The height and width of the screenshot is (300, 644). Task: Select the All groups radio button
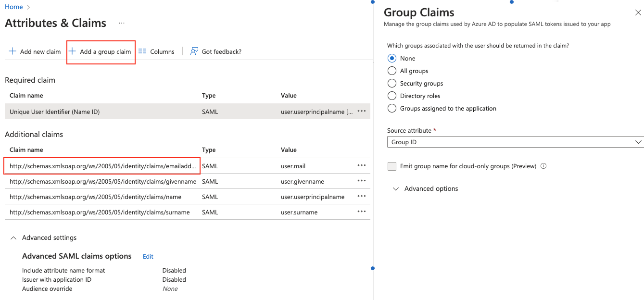(x=391, y=71)
